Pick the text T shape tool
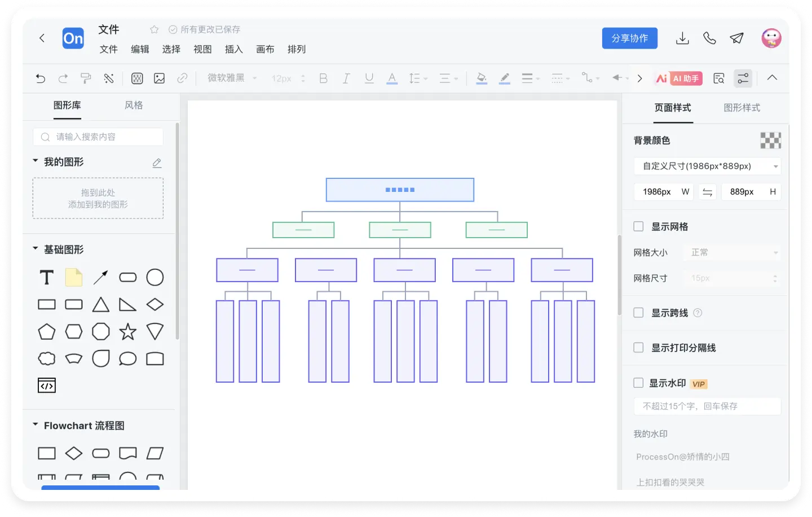The width and height of the screenshot is (812, 517). [47, 278]
